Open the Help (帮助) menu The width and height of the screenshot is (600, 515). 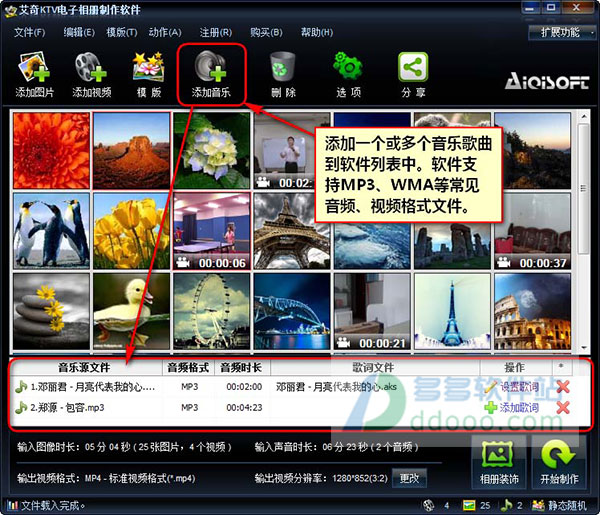316,33
